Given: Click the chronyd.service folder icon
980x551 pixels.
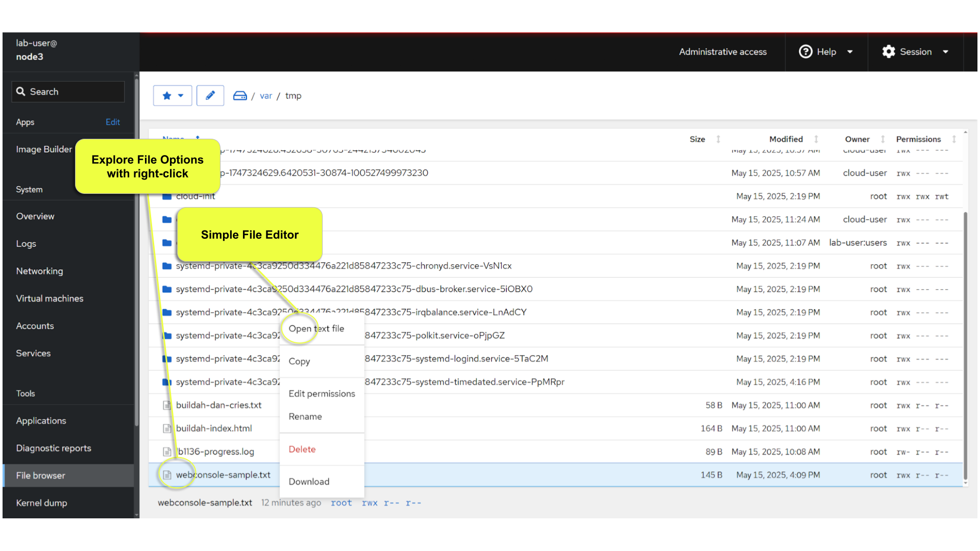Looking at the screenshot, I should pyautogui.click(x=167, y=266).
